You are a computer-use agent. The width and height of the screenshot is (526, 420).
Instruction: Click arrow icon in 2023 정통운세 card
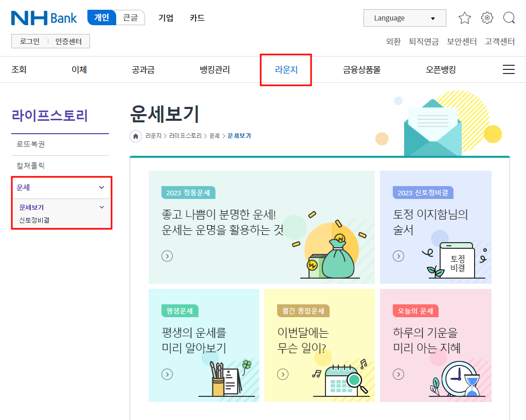pyautogui.click(x=167, y=256)
